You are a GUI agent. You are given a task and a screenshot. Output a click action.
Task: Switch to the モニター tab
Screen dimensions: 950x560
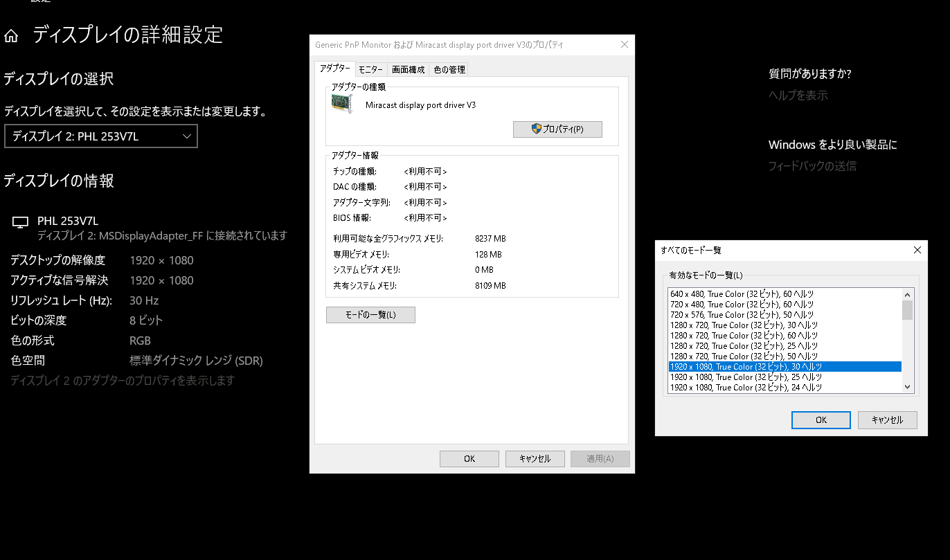click(370, 69)
